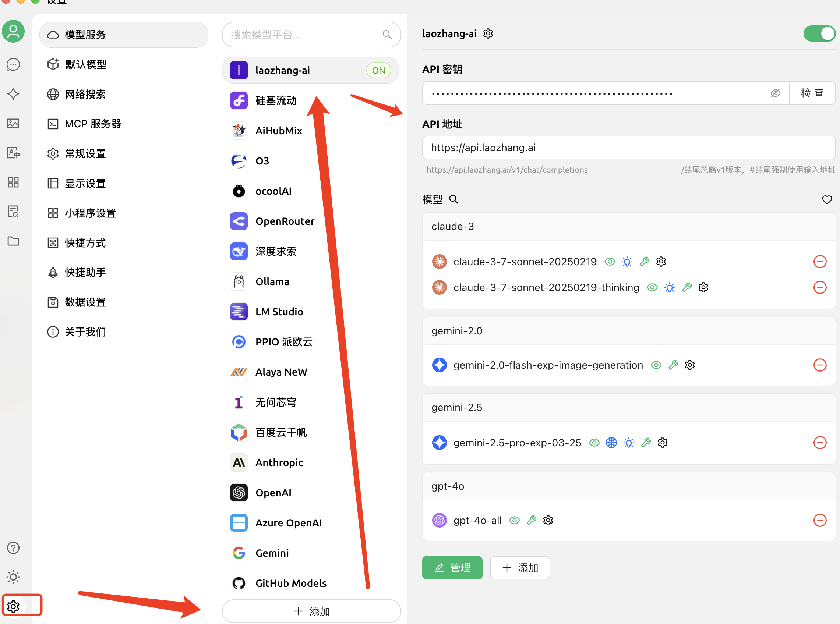
Task: Click the 检查 button to verify API key
Action: [x=812, y=93]
